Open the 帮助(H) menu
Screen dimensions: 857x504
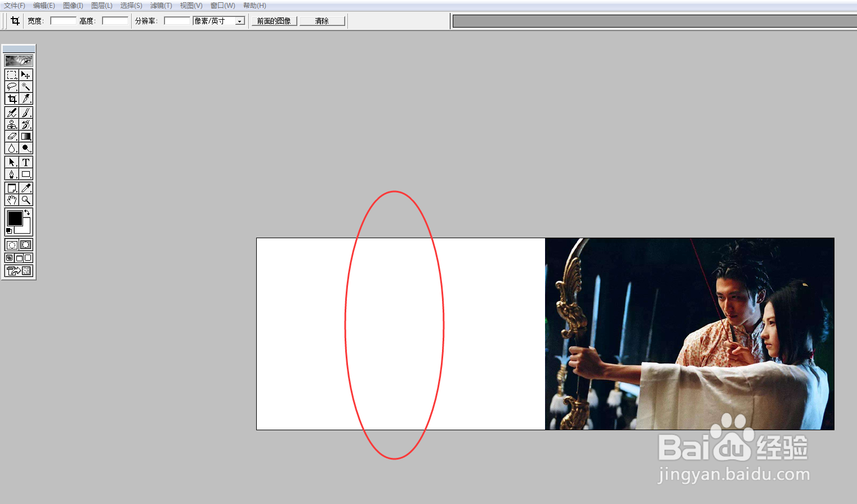255,6
